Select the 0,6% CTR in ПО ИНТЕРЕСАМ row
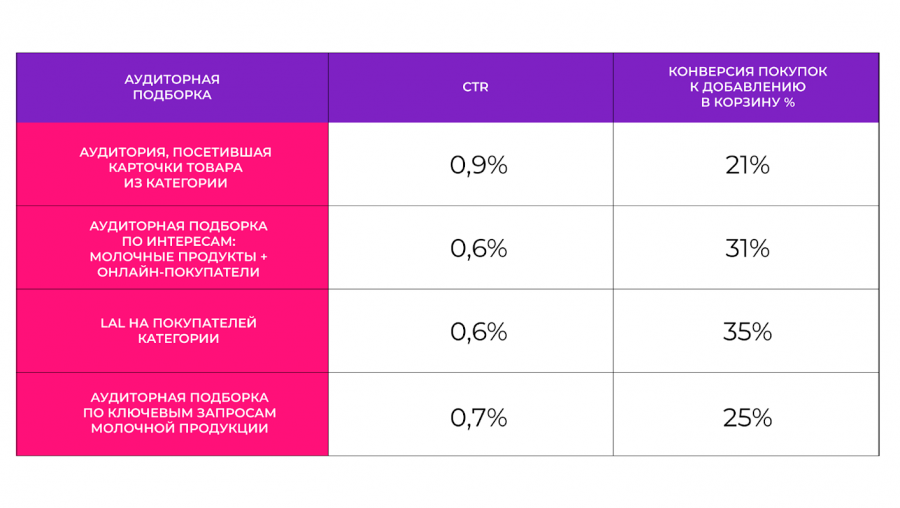900x508 pixels. (478, 249)
